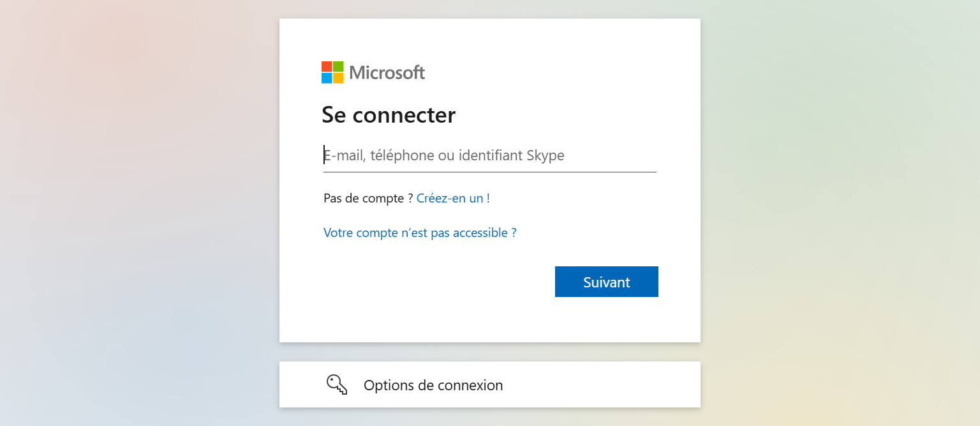The width and height of the screenshot is (980, 426).
Task: Click the green square of the Microsoft logo
Action: [338, 66]
